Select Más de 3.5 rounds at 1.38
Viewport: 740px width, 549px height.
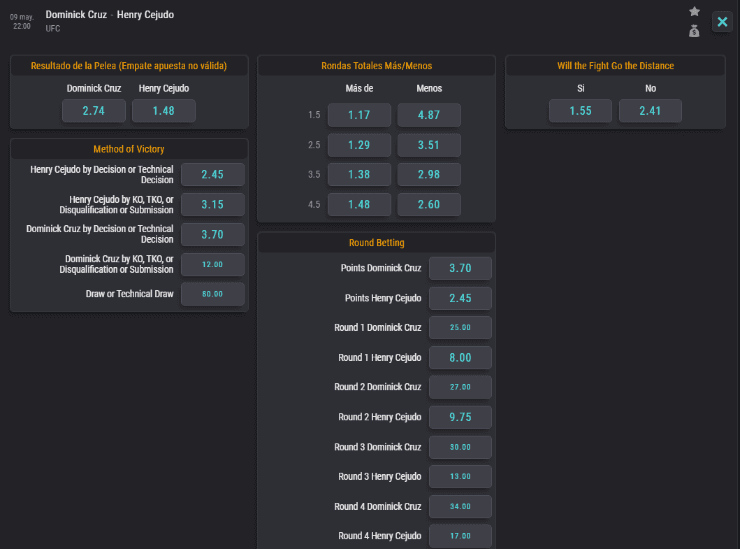point(359,175)
